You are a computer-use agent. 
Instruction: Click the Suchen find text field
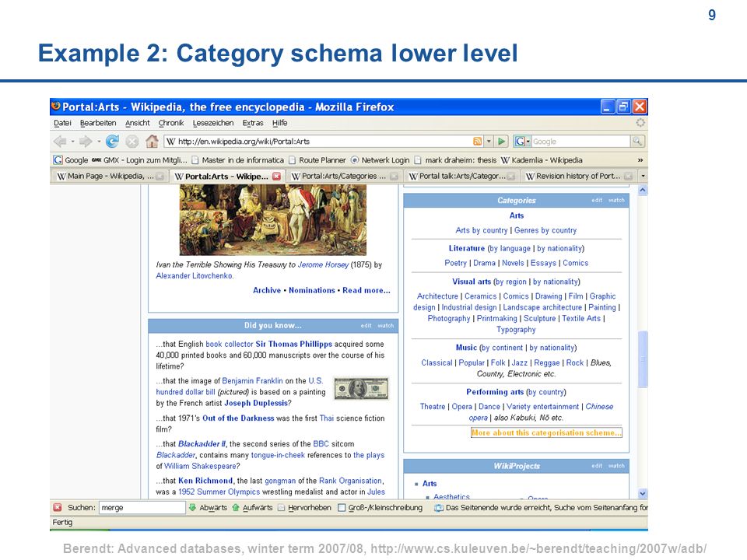pos(142,508)
